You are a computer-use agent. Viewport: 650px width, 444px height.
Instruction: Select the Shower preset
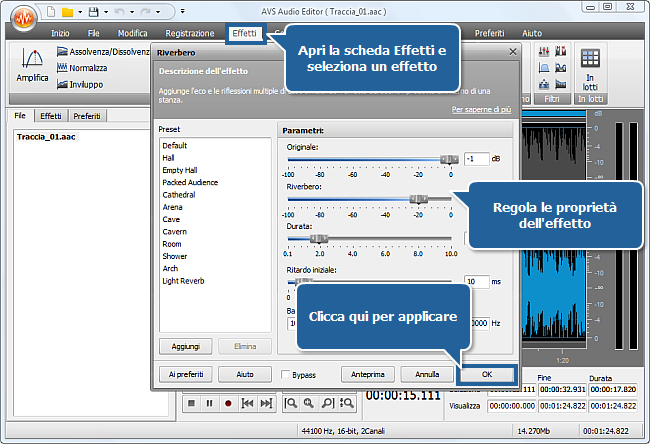pyautogui.click(x=175, y=256)
